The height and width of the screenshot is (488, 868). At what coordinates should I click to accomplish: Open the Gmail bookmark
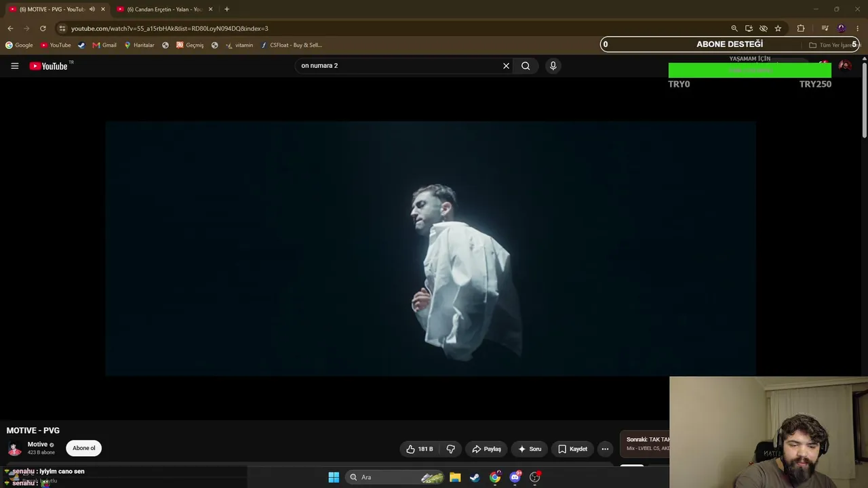(x=104, y=45)
